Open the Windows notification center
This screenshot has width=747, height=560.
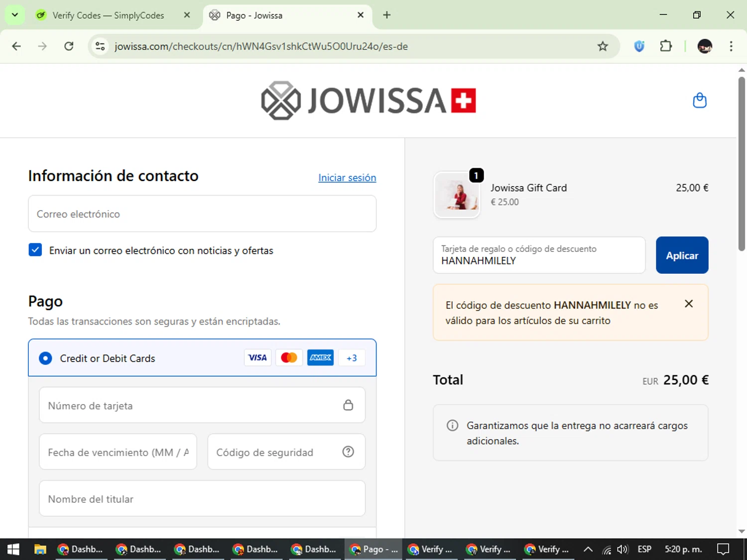tap(723, 550)
